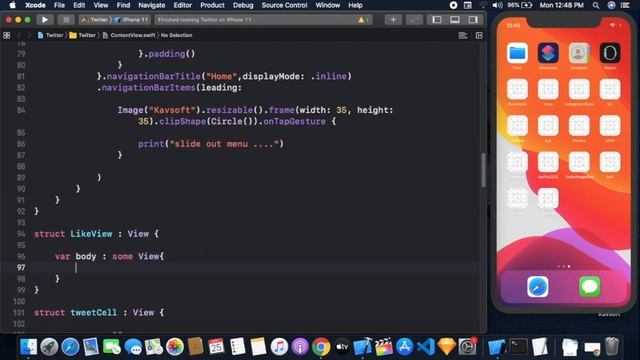Image resolution: width=640 pixels, height=360 pixels.
Task: Open Twitter folder breadcrumb in jump bar
Action: click(x=82, y=36)
